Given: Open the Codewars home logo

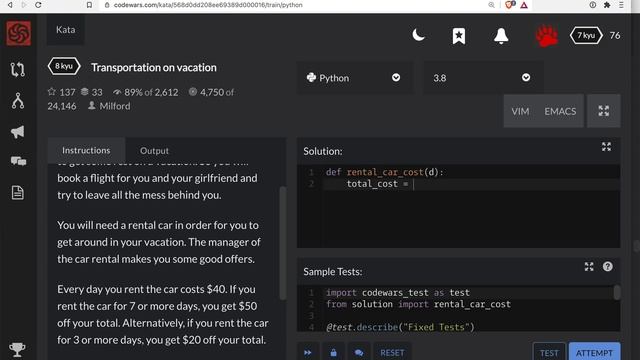Looking at the screenshot, I should tap(18, 33).
